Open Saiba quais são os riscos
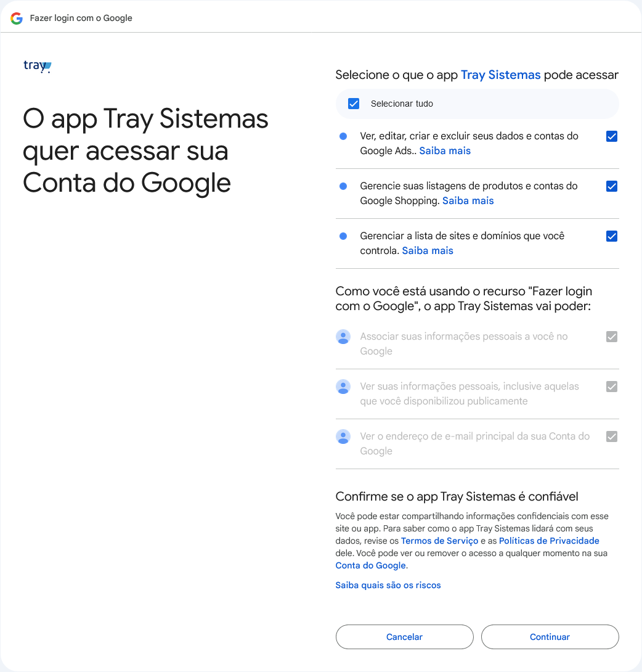This screenshot has width=642, height=672. tap(388, 585)
